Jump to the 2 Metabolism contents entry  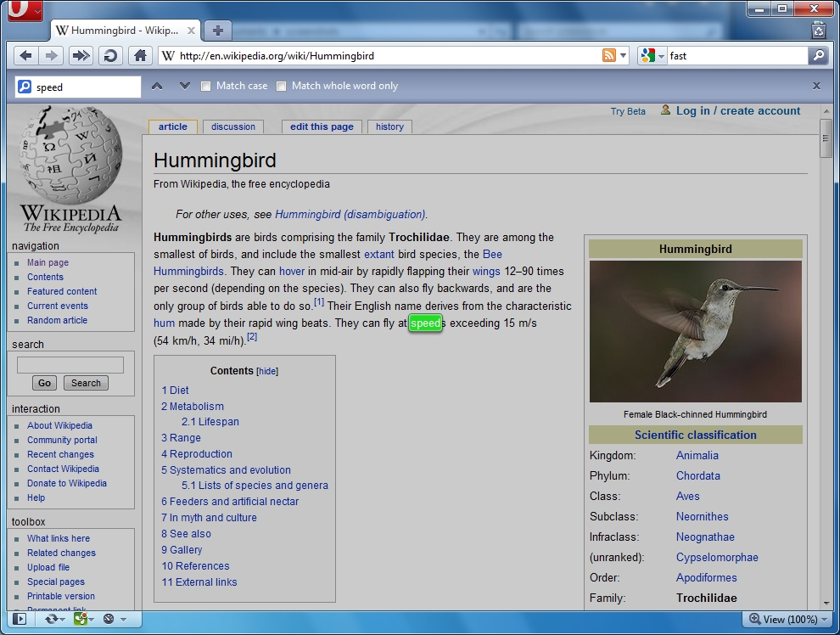193,406
